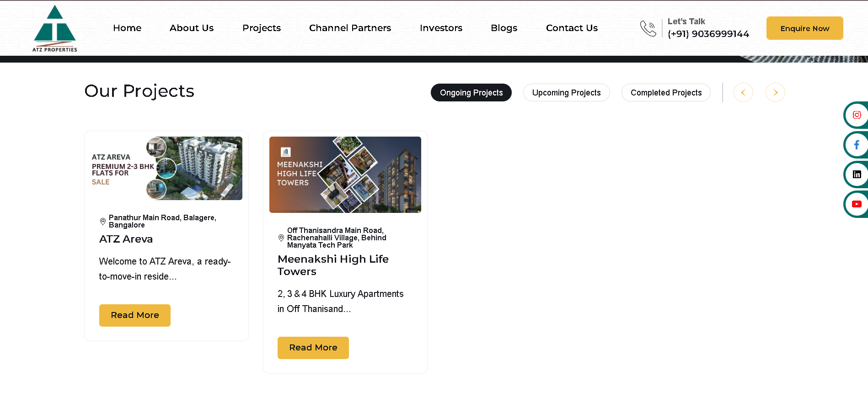
Task: Open the ATZ Areva project thumbnail
Action: coord(166,168)
